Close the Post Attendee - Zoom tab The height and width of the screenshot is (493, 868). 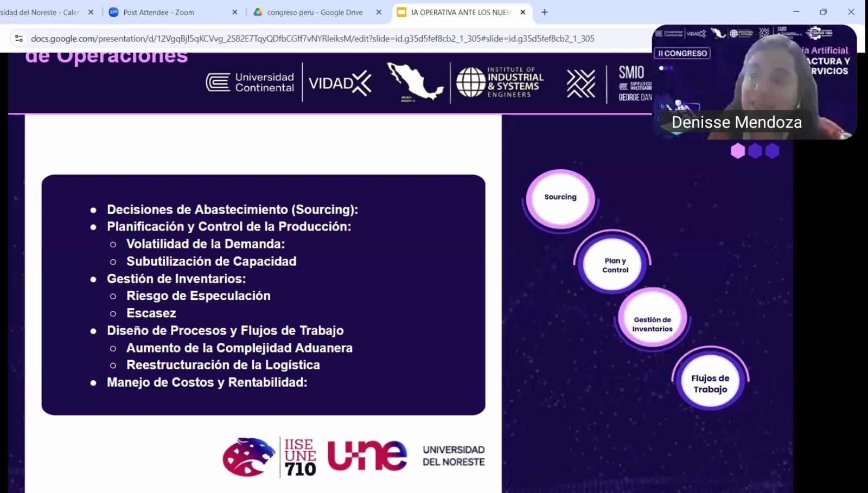tap(235, 12)
